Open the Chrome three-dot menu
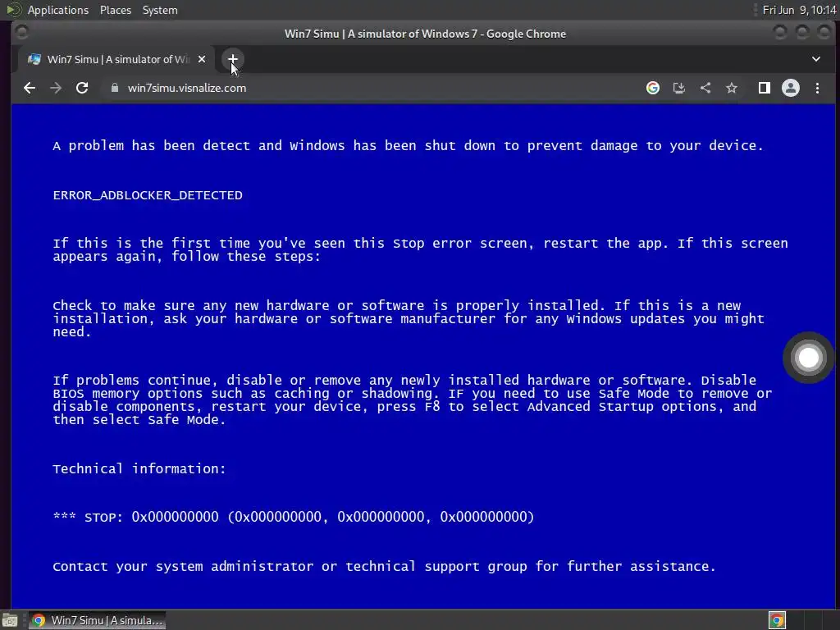The width and height of the screenshot is (840, 630). click(817, 88)
